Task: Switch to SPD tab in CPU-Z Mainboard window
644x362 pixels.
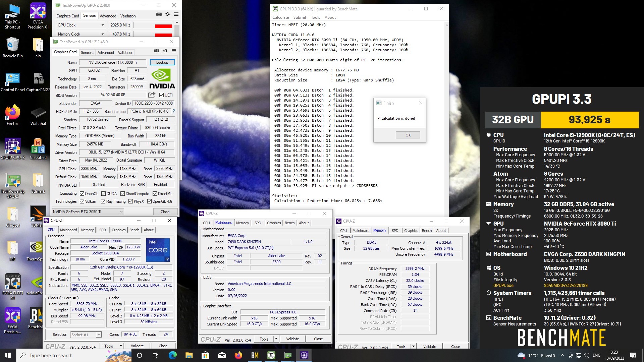Action: 258,223
